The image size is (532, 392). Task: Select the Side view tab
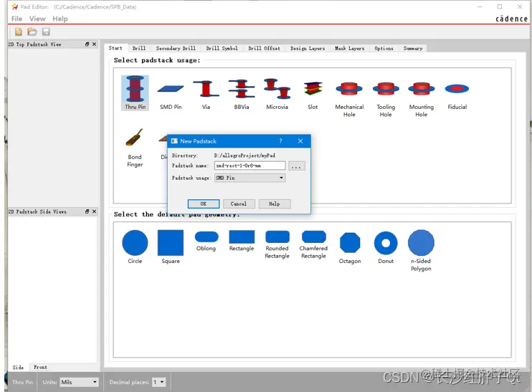[19, 367]
